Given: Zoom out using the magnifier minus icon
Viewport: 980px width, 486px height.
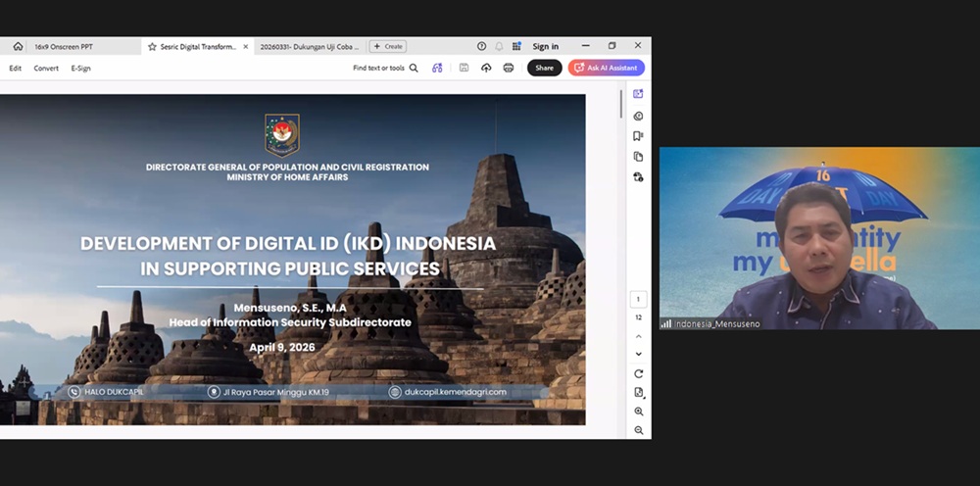Looking at the screenshot, I should pyautogui.click(x=639, y=430).
